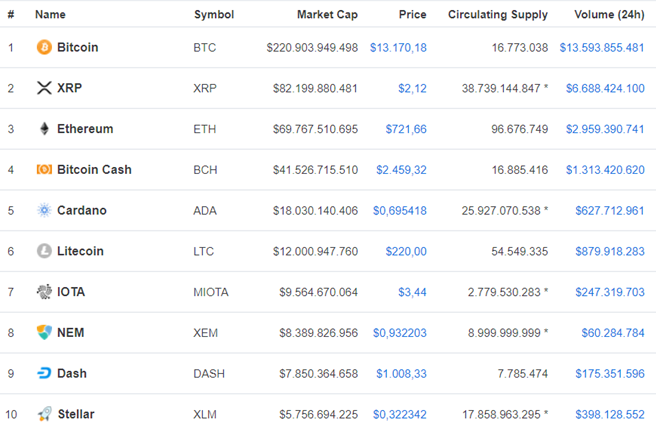Viewport: 656px width, 433px height.
Task: Select the XEM symbol cell
Action: coord(205,333)
